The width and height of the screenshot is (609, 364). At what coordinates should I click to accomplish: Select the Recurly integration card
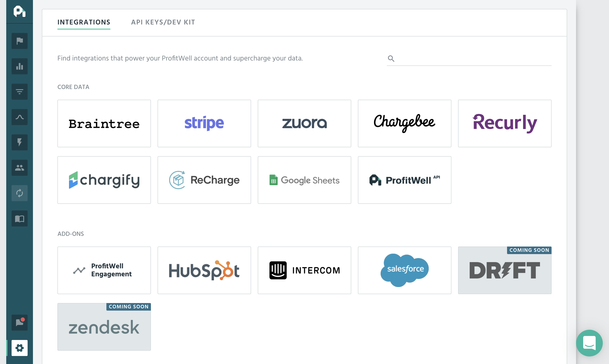point(505,123)
